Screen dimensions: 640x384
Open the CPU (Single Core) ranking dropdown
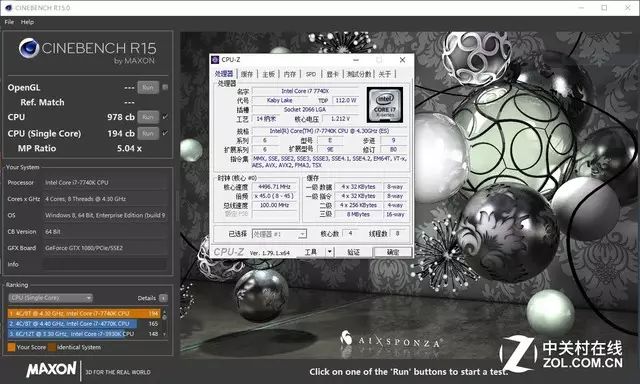[x=50, y=298]
